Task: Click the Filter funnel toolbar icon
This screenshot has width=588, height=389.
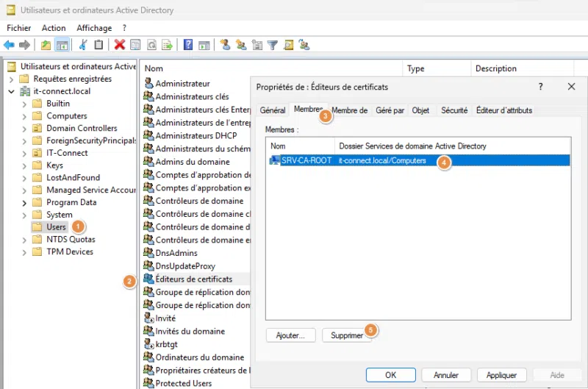Action: [x=273, y=46]
